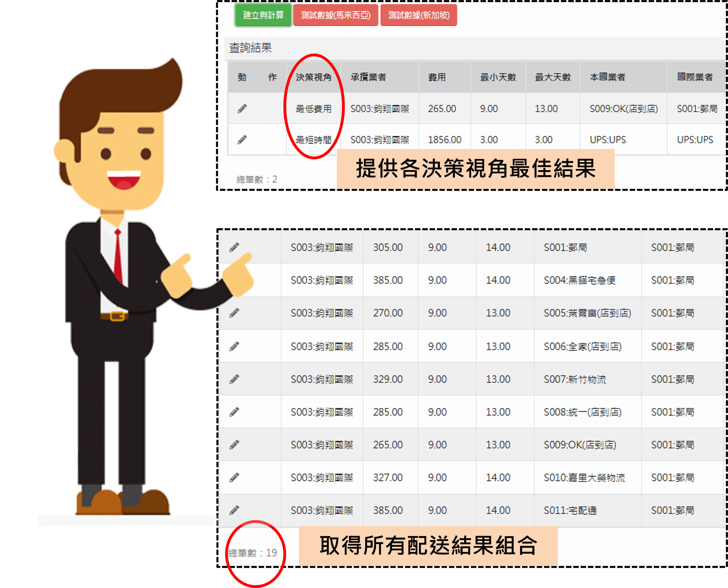Open the pencil editor for the 最短時間 row

coord(242,140)
